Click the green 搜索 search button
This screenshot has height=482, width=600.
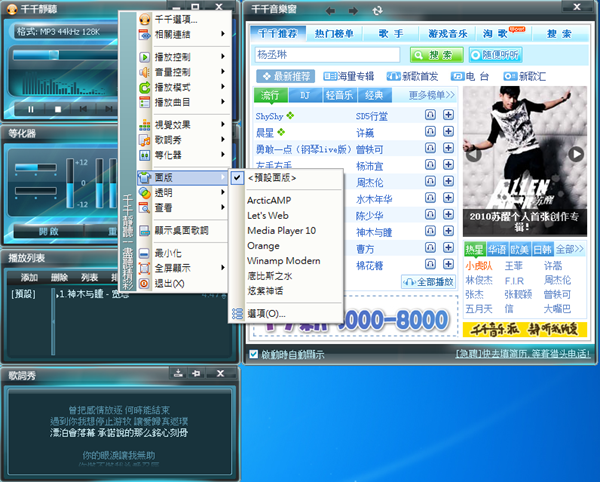coord(429,55)
